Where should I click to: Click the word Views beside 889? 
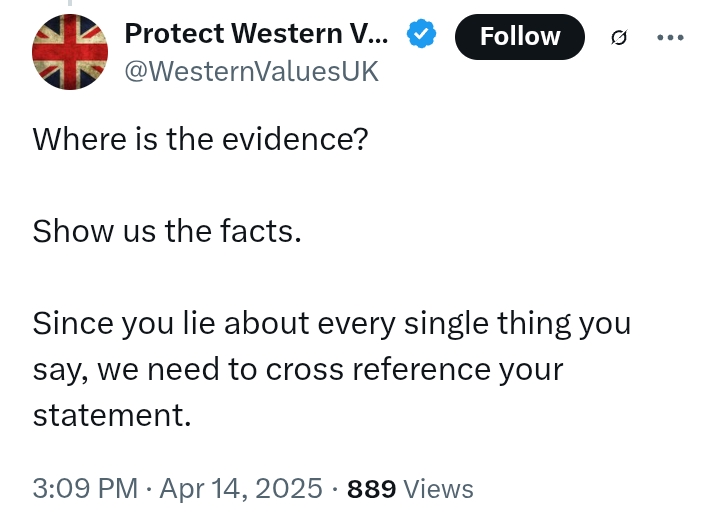click(438, 489)
